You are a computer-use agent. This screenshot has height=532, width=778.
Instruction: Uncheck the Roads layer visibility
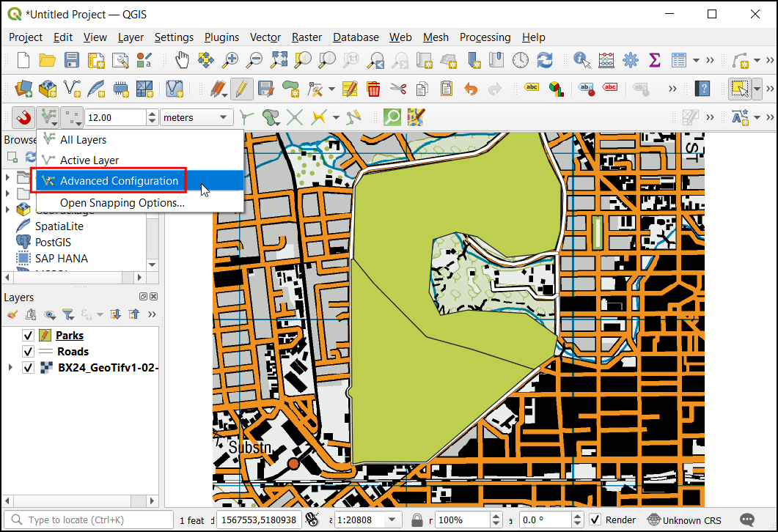coord(27,351)
